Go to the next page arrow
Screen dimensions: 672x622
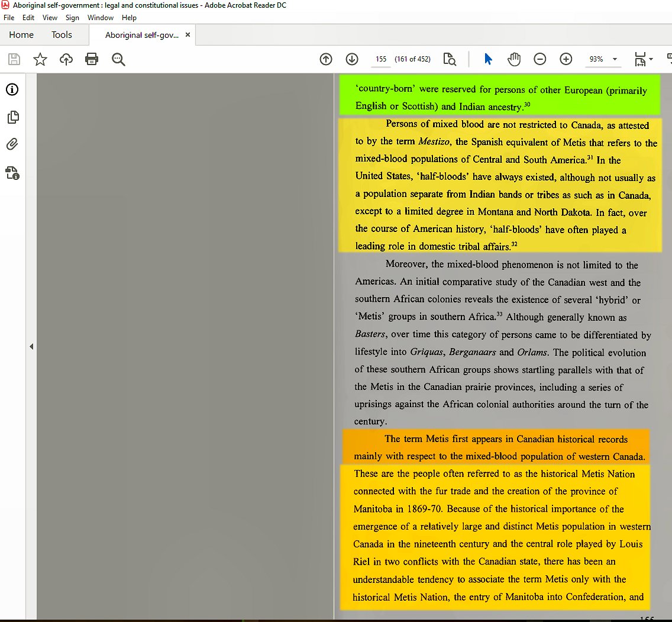click(x=352, y=59)
